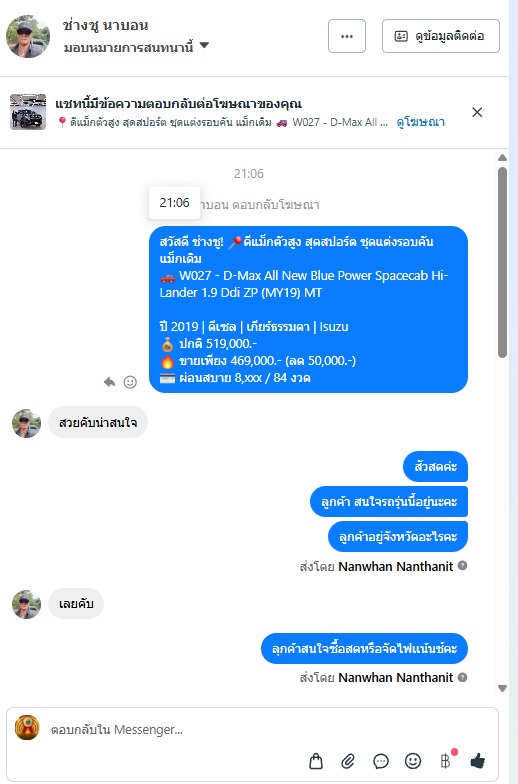Send a thumbs-up like
The width and height of the screenshot is (518, 784).
478,761
